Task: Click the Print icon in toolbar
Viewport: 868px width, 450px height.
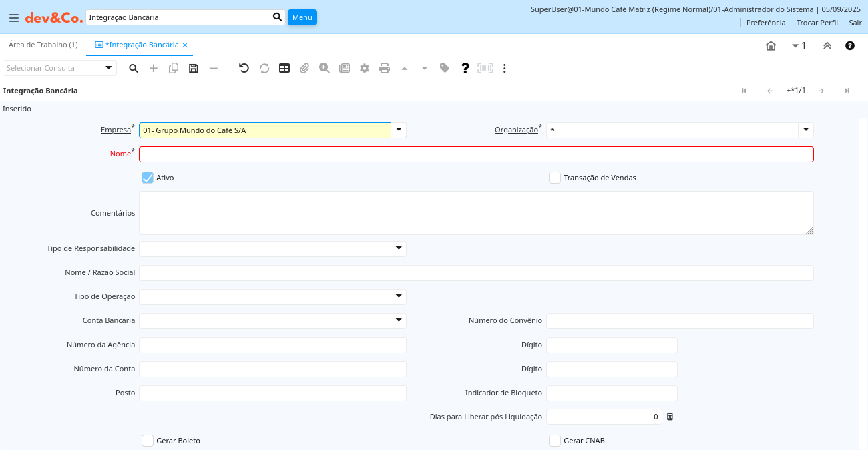Action: pos(385,68)
